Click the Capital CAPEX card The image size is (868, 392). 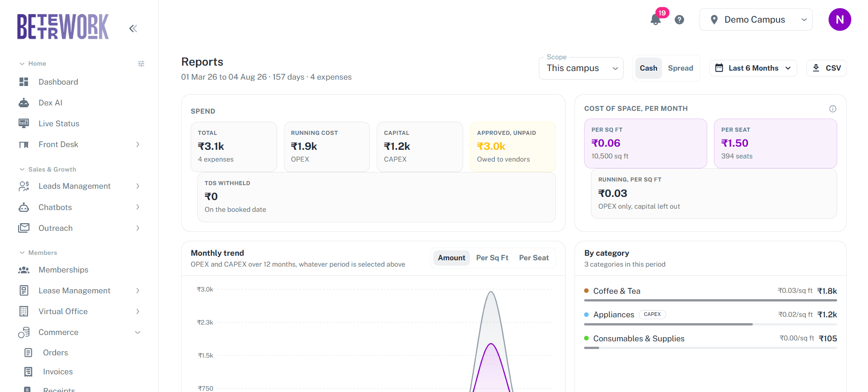coord(420,147)
